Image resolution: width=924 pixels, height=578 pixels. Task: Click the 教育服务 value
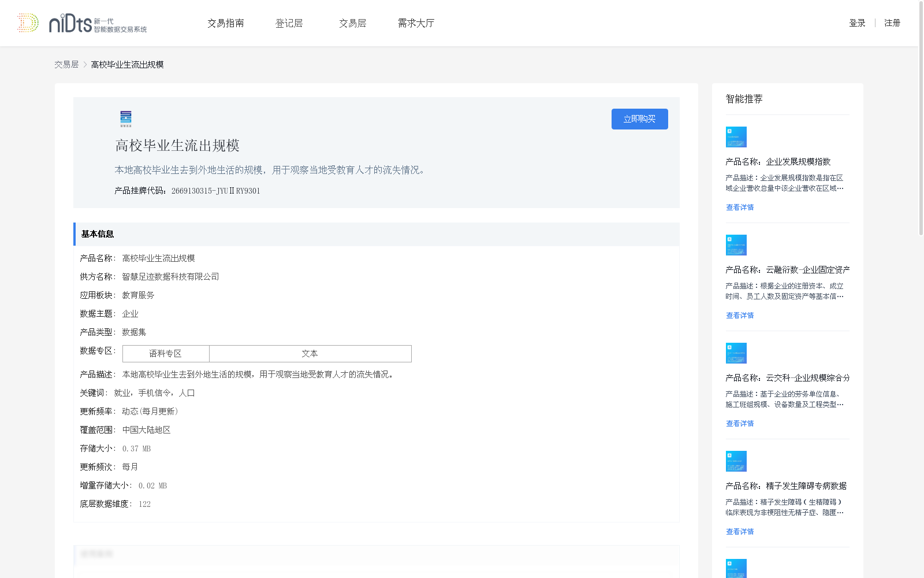[x=138, y=295]
